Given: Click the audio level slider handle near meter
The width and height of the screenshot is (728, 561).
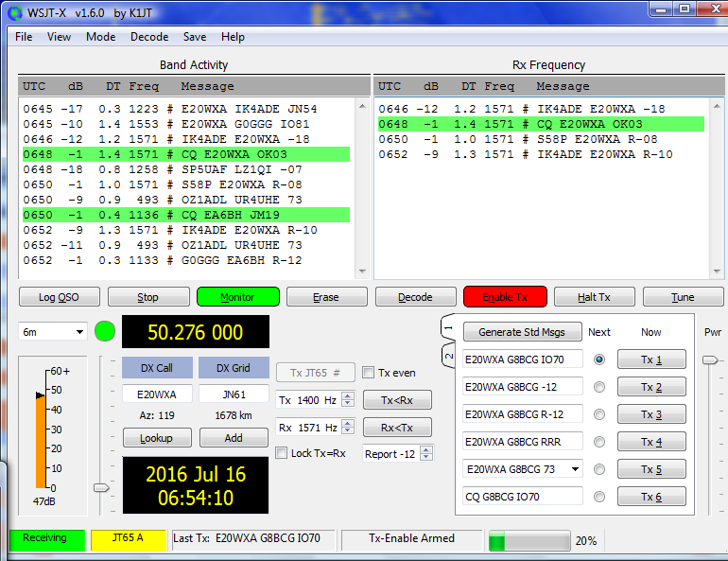Looking at the screenshot, I should pos(101,487).
